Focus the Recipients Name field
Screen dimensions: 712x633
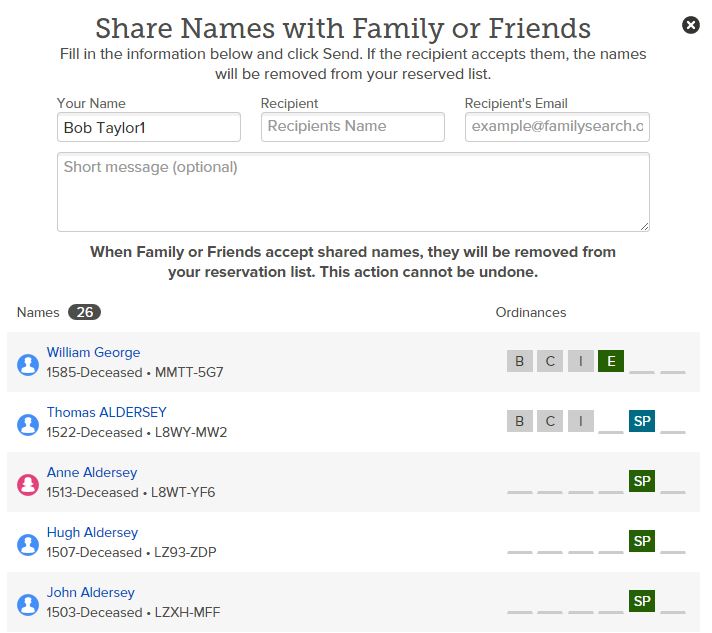(352, 127)
